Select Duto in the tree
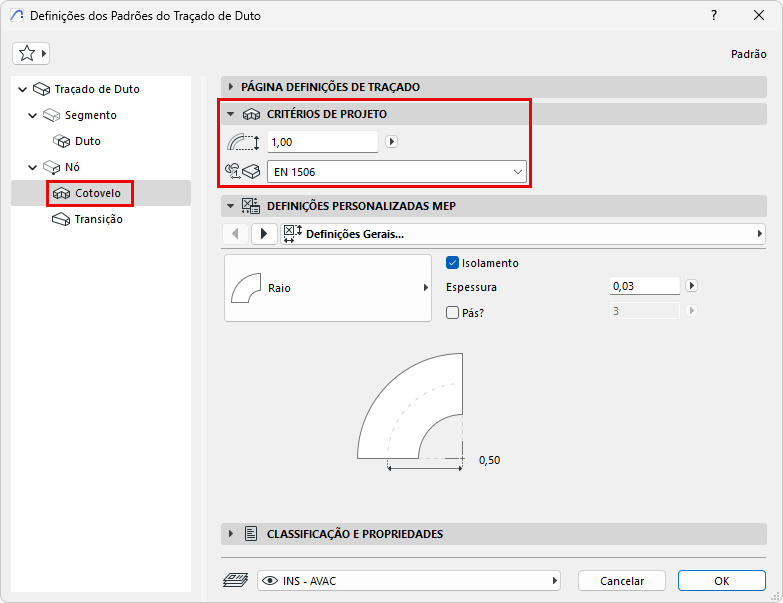 87,141
